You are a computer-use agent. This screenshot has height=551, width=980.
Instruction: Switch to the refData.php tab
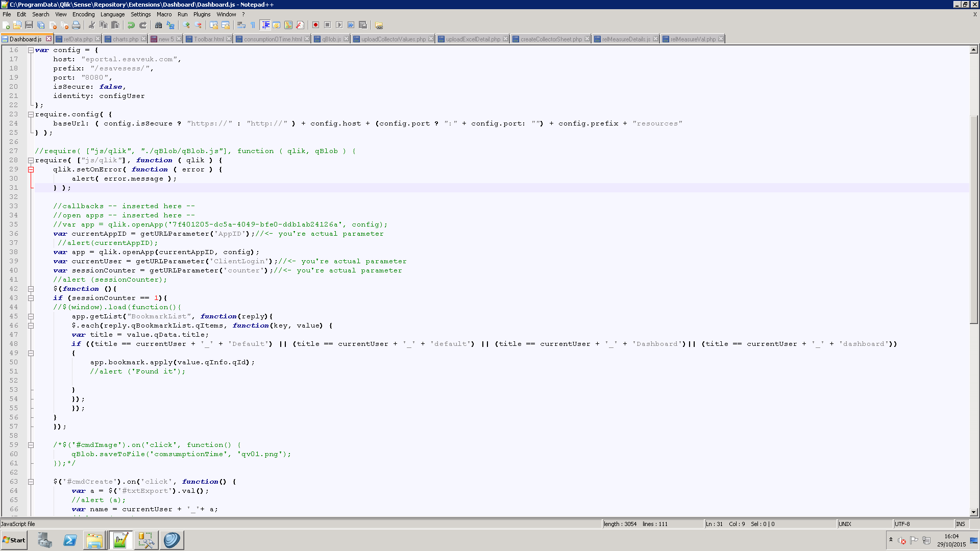(x=78, y=39)
